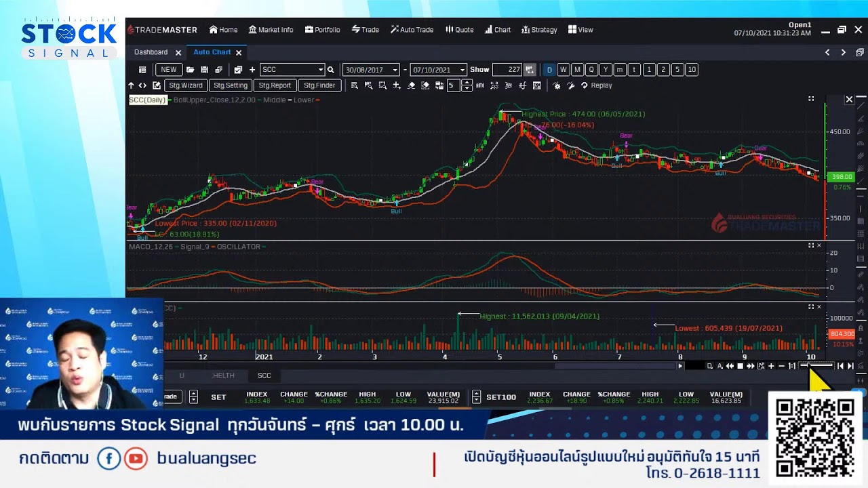This screenshot has height=488, width=868.
Task: Open the Market Info menu
Action: click(271, 30)
